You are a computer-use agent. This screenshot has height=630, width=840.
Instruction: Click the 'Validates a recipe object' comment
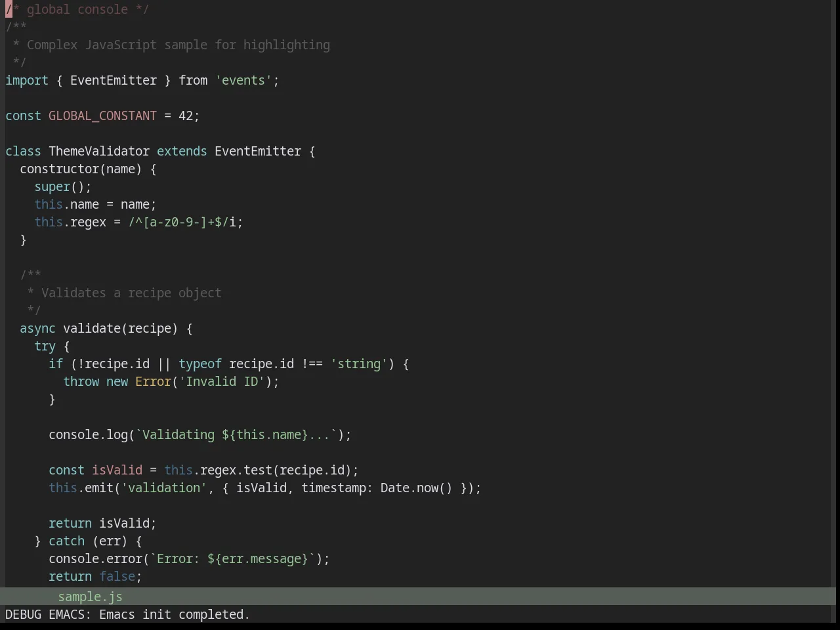pyautogui.click(x=131, y=293)
